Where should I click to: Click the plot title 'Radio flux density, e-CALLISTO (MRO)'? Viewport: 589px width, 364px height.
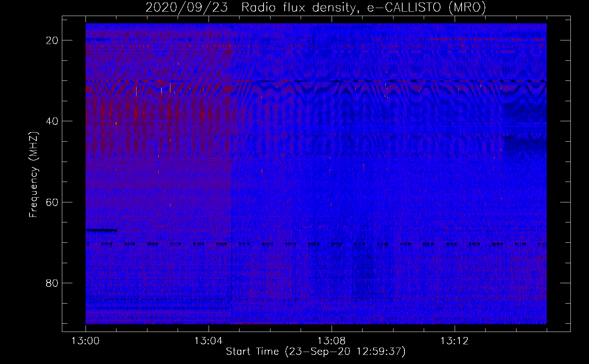point(363,8)
